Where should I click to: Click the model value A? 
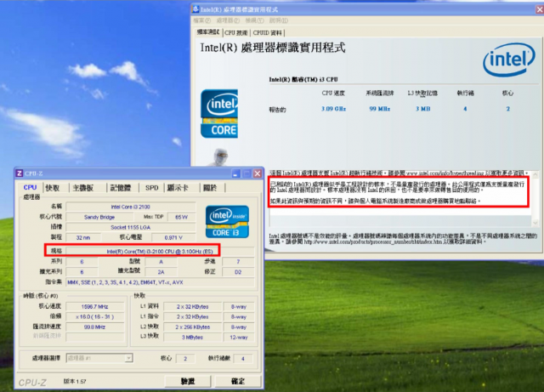click(x=161, y=262)
